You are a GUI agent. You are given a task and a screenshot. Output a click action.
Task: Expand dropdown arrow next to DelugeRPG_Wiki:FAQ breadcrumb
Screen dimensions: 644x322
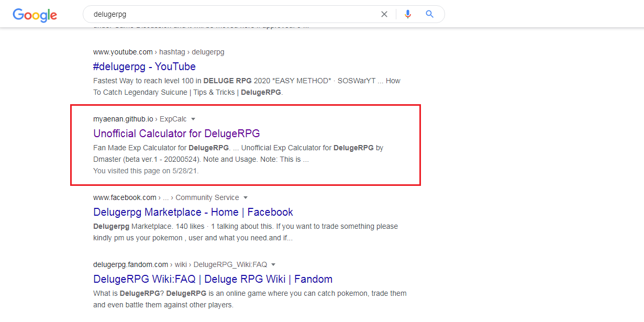click(x=273, y=265)
